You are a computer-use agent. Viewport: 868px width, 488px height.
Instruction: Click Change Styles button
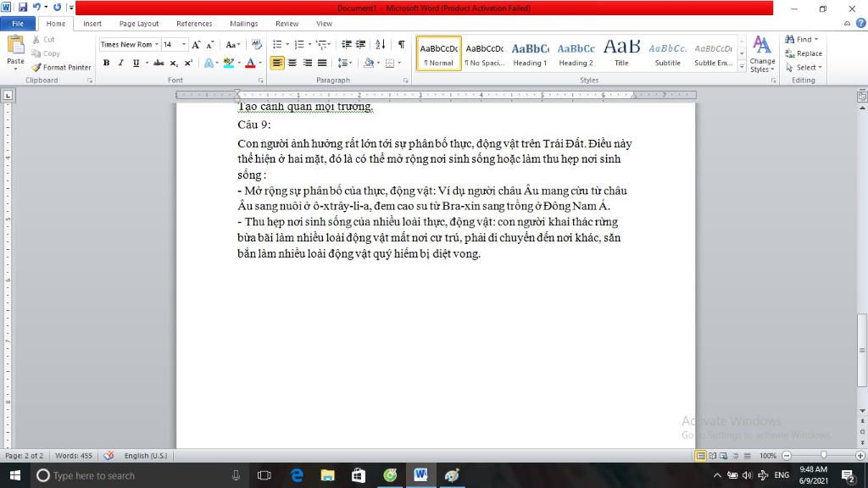click(x=762, y=54)
